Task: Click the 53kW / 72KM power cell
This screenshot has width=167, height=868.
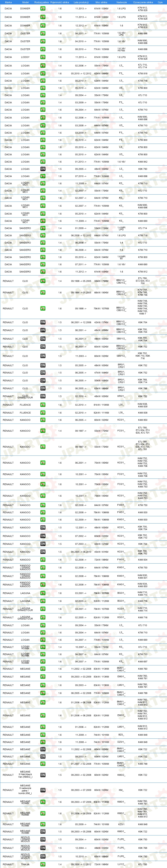Action: point(101,228)
